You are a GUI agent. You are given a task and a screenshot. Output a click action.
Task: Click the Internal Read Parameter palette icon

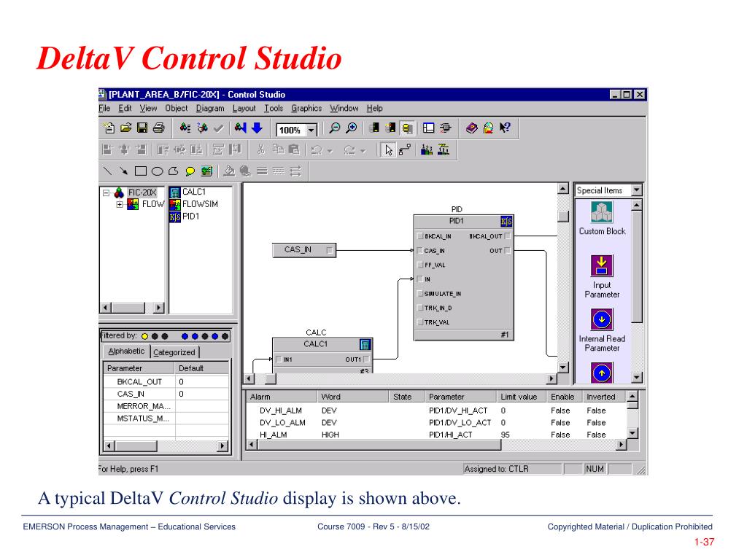602,319
